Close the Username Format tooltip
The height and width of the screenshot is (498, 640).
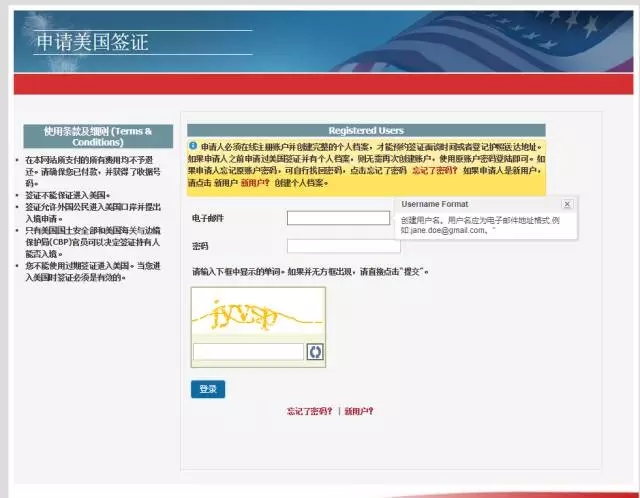tap(567, 204)
